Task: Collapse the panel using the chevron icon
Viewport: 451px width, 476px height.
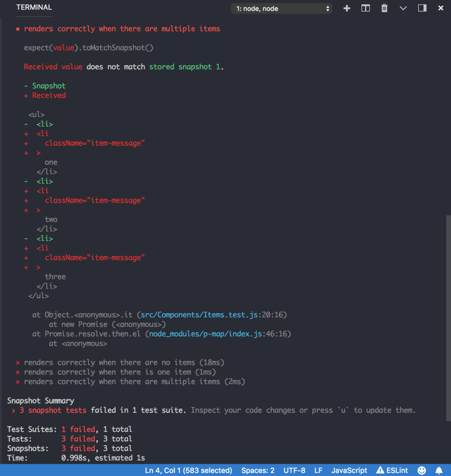Action: [x=403, y=8]
